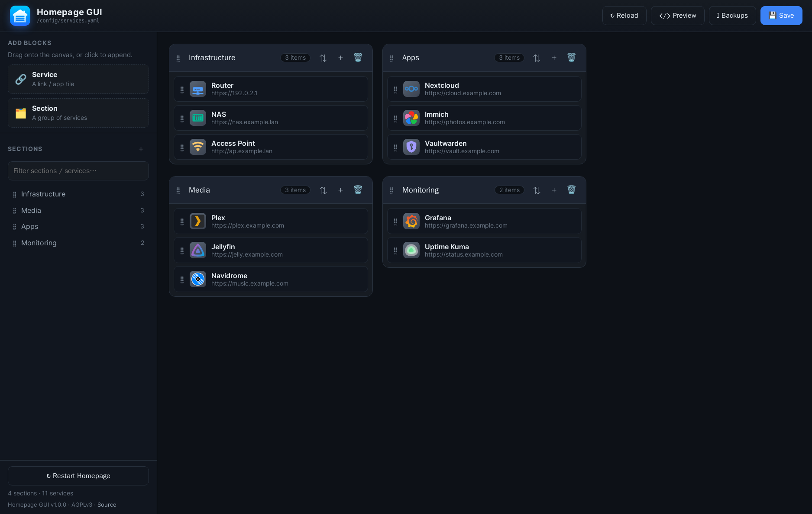Click the Router service icon
This screenshot has height=514, width=812.
coord(198,89)
